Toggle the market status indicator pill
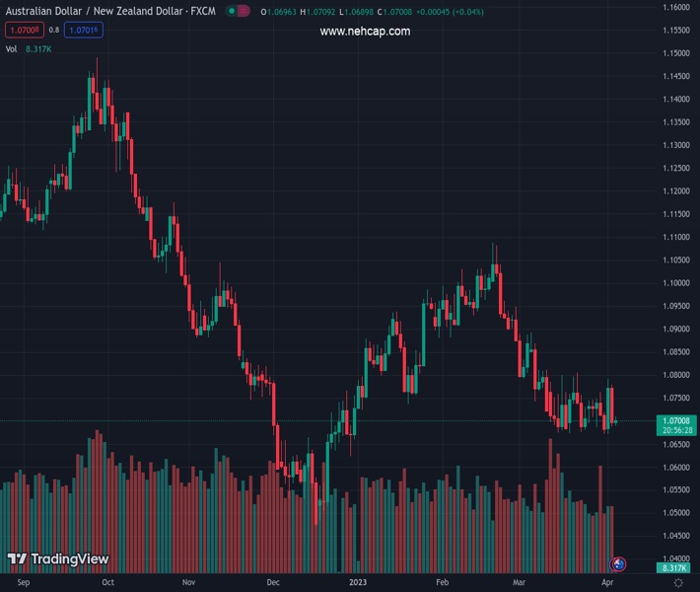Image resolution: width=700 pixels, height=592 pixels. coord(237,11)
